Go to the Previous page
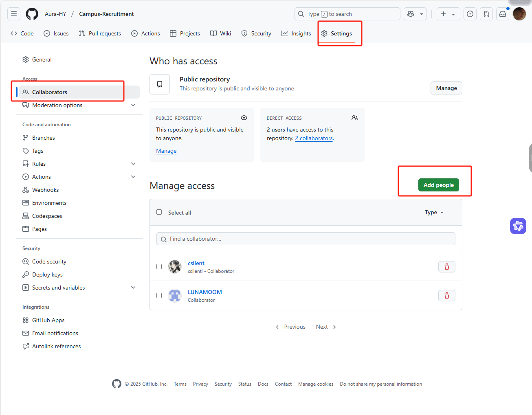This screenshot has height=415, width=532. (x=290, y=327)
